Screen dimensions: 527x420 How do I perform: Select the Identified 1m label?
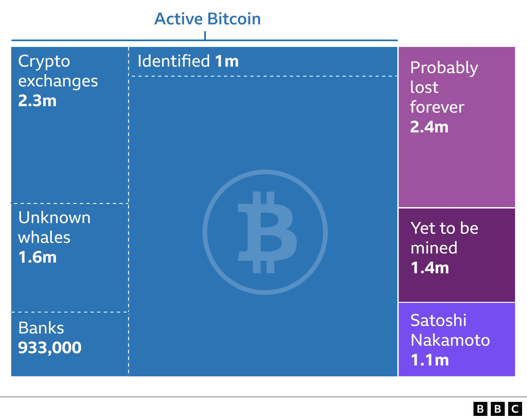188,61
